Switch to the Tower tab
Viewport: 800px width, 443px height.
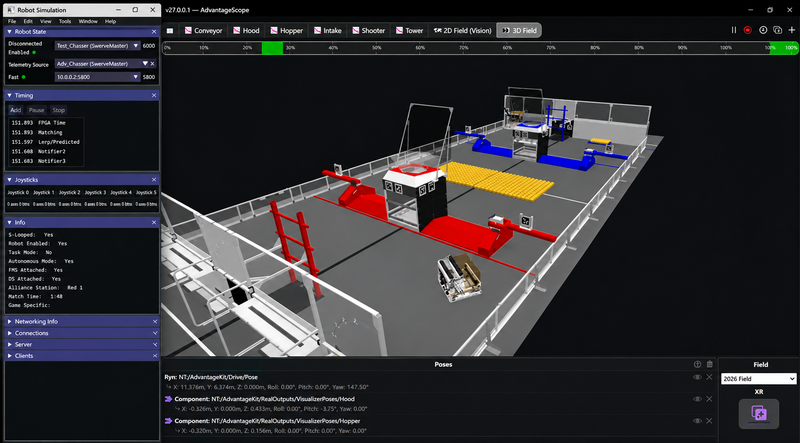click(409, 31)
